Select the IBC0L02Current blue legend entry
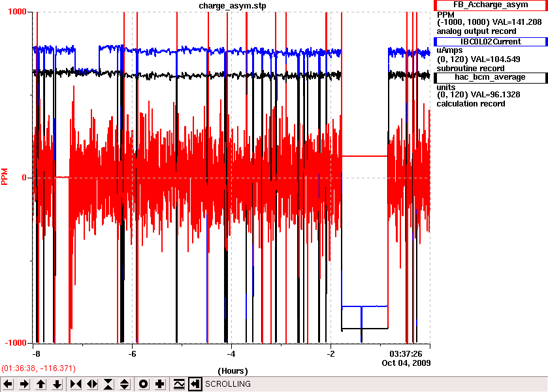Image resolution: width=548 pixels, height=392 pixels. 491,42
